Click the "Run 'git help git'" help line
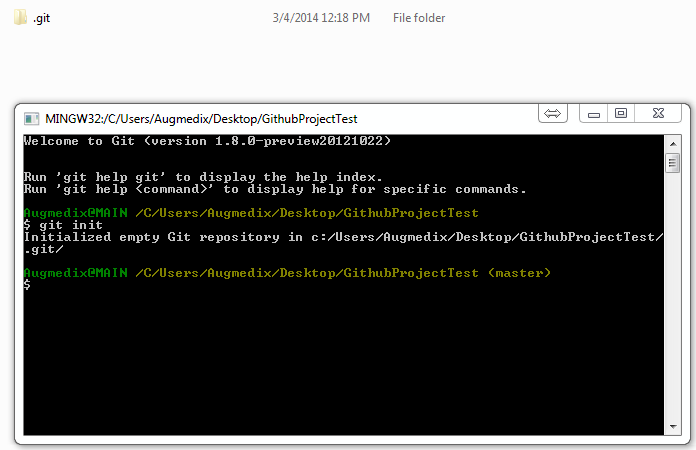 point(200,177)
